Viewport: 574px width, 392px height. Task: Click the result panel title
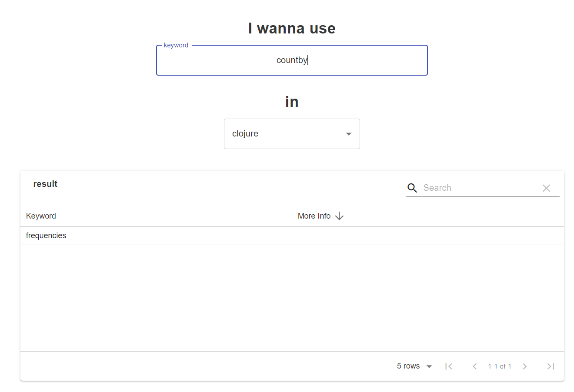pos(45,184)
